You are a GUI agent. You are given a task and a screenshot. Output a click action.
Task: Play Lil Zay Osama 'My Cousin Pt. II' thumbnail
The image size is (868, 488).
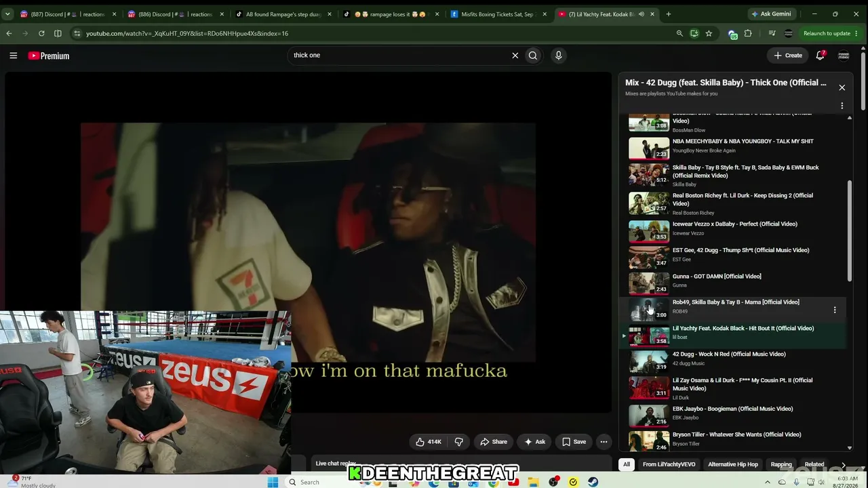click(649, 388)
